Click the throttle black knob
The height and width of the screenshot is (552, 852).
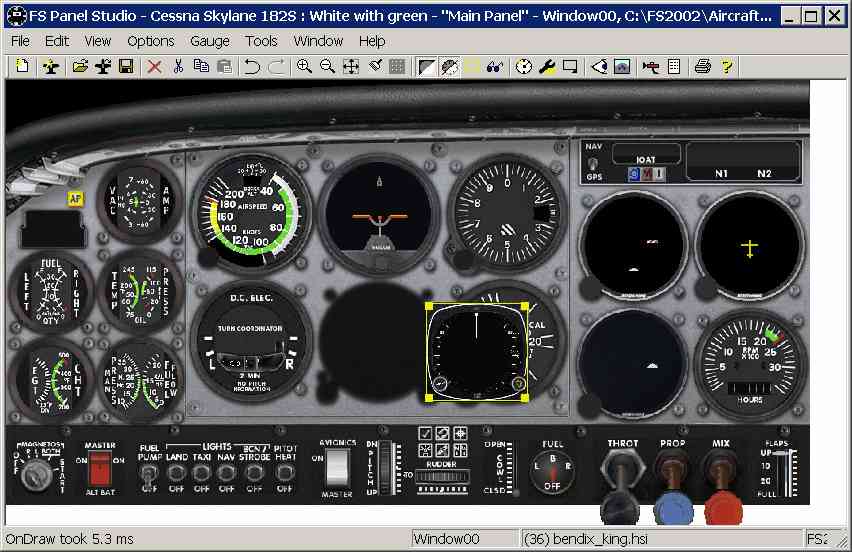tap(620, 509)
